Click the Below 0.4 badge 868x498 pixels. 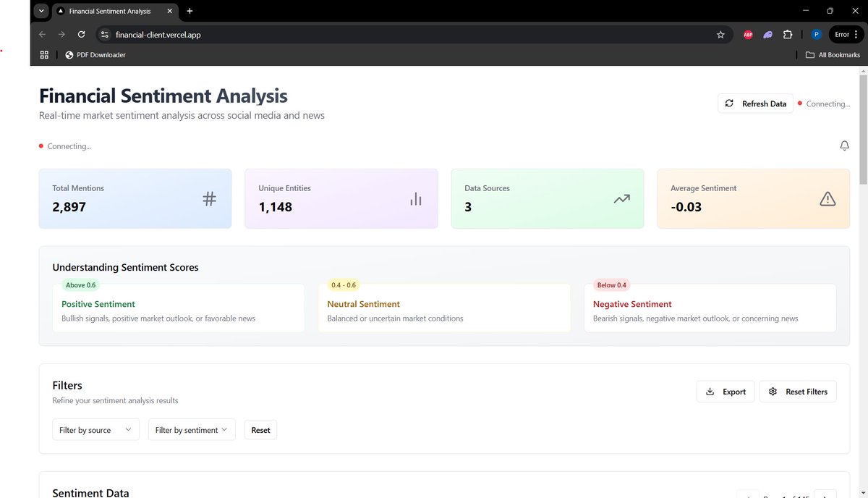coord(612,285)
